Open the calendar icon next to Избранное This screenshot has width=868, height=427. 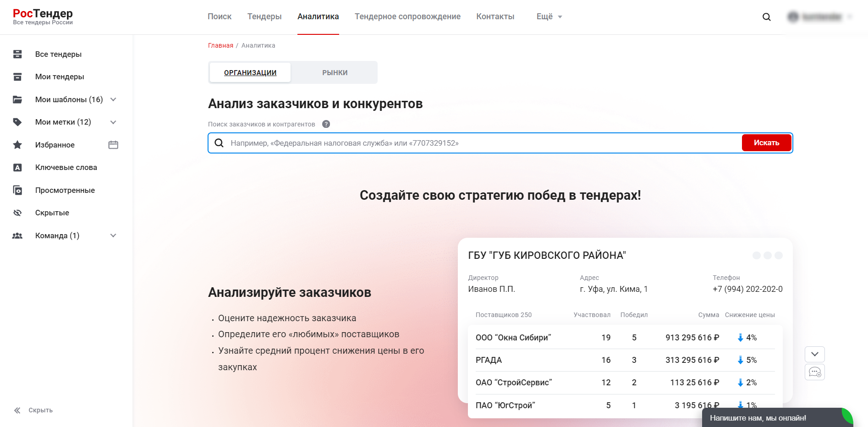click(113, 145)
